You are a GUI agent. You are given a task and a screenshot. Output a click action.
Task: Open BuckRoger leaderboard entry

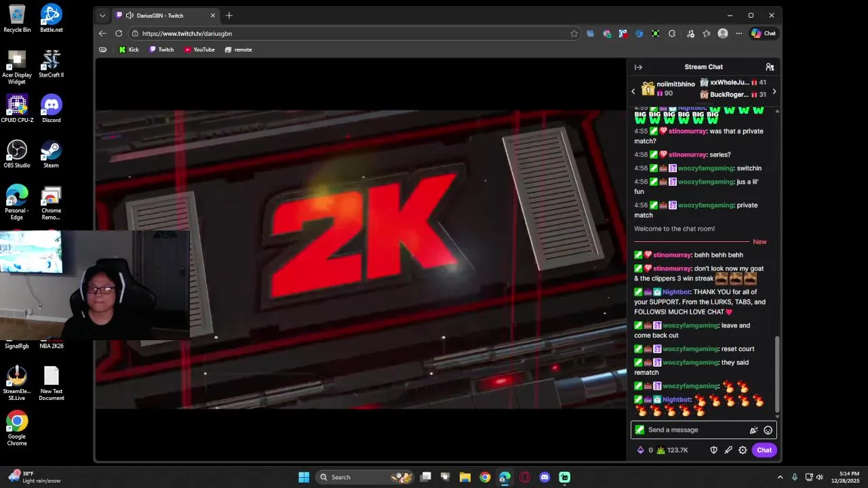(733, 95)
